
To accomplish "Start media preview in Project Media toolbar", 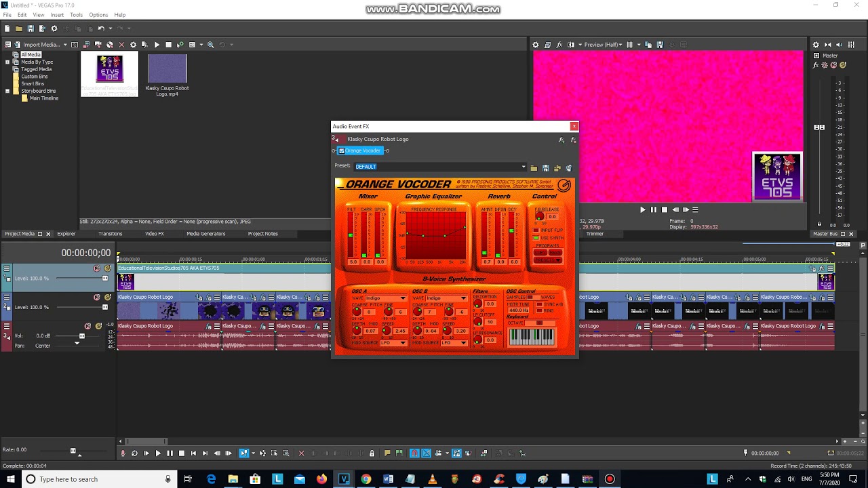I will tap(157, 45).
